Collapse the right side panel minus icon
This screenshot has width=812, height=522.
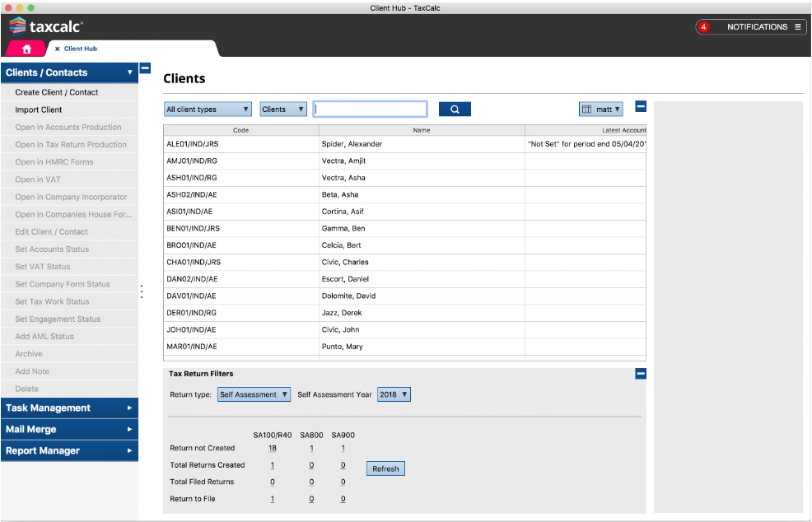(641, 106)
